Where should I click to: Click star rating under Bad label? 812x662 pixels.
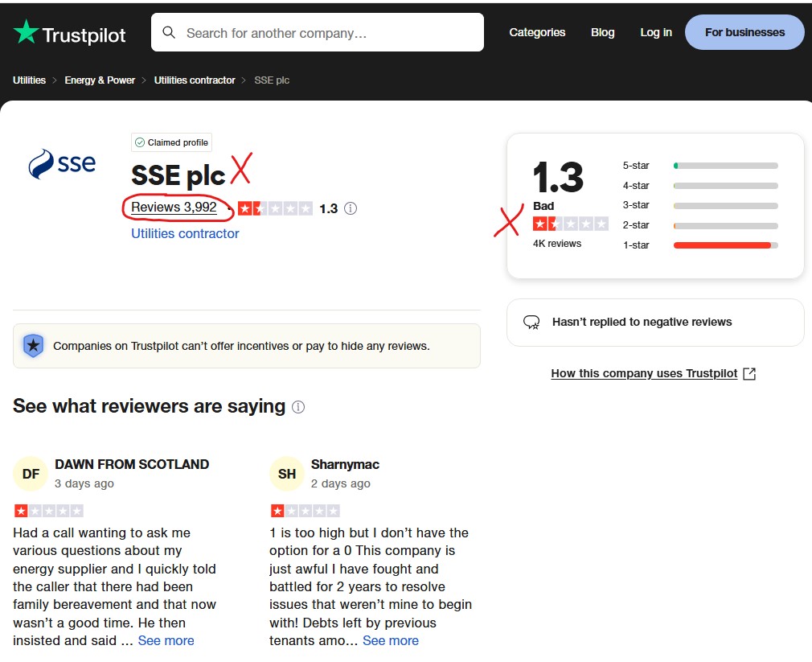[x=570, y=224]
